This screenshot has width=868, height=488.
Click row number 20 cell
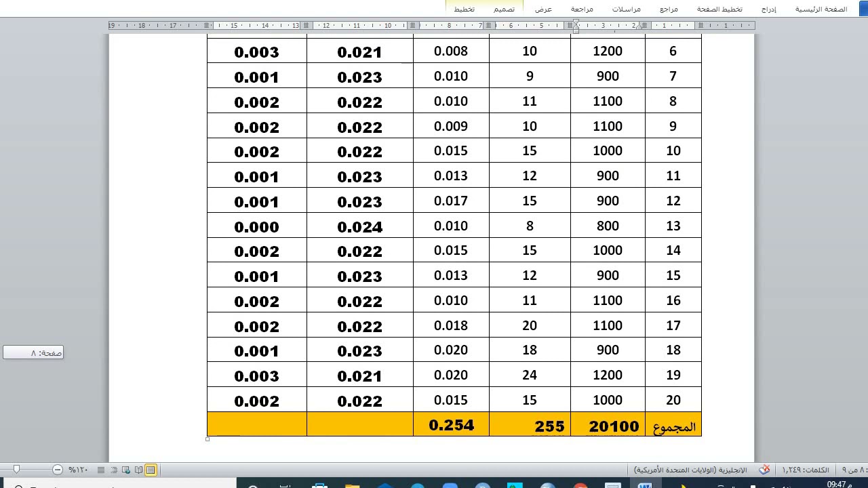coord(673,400)
